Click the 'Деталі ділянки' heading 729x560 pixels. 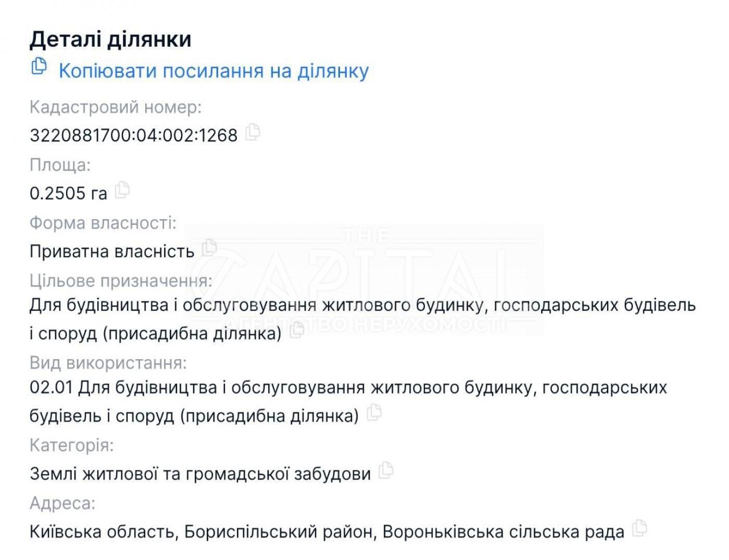[110, 40]
